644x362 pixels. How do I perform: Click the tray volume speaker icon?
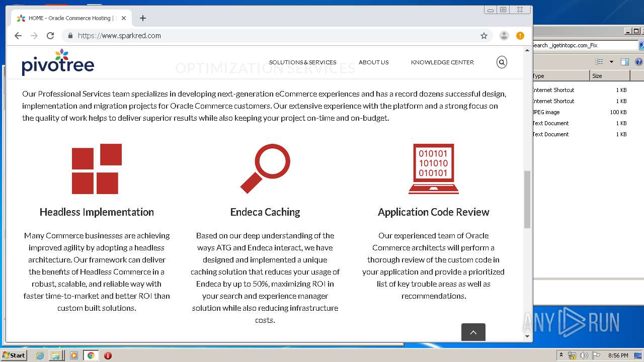tap(584, 355)
